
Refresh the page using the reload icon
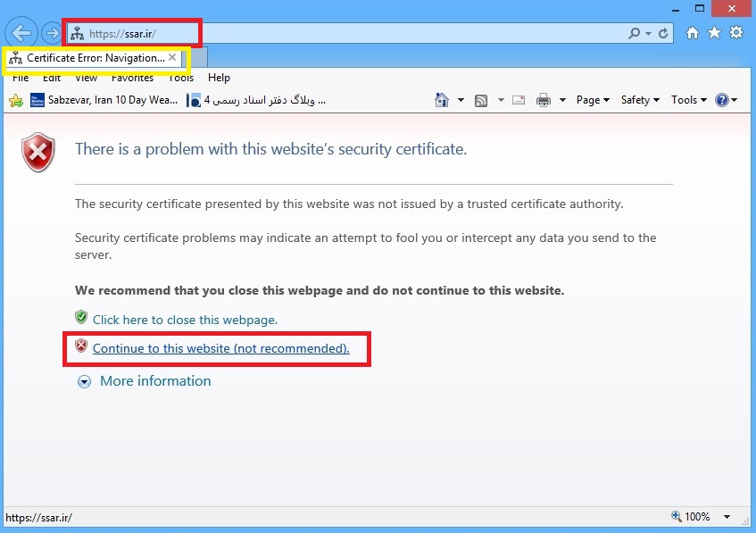click(x=663, y=34)
